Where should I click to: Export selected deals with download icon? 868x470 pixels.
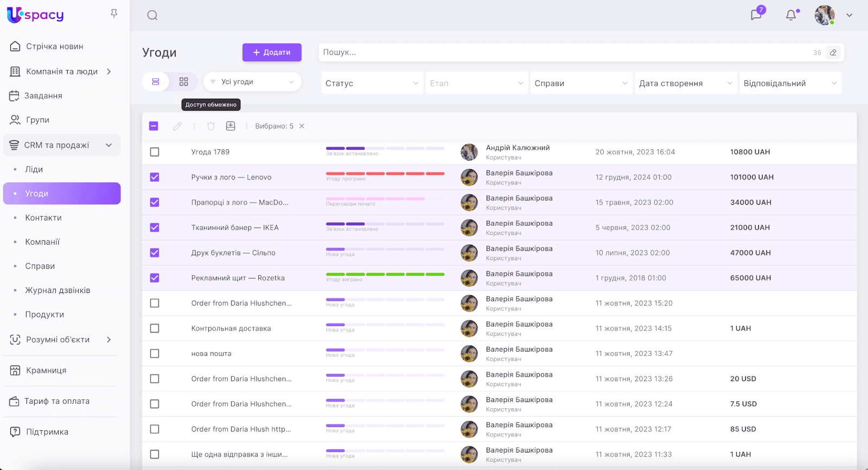tap(231, 126)
